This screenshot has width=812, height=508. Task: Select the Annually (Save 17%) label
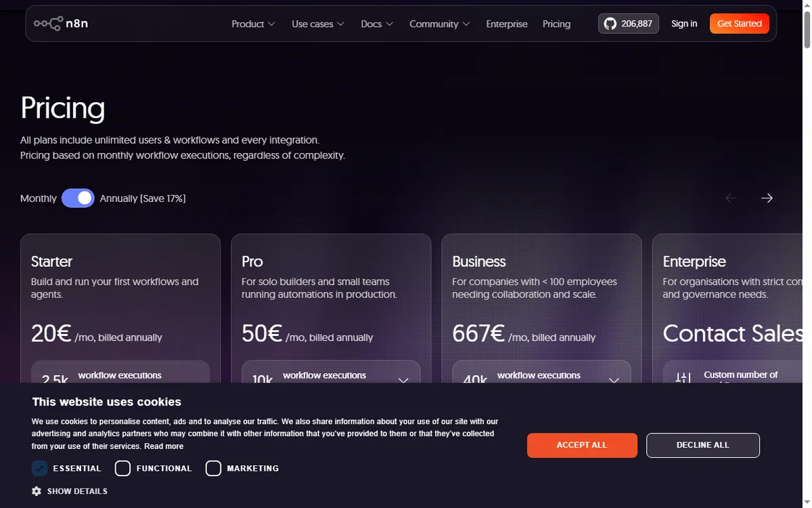coord(143,198)
